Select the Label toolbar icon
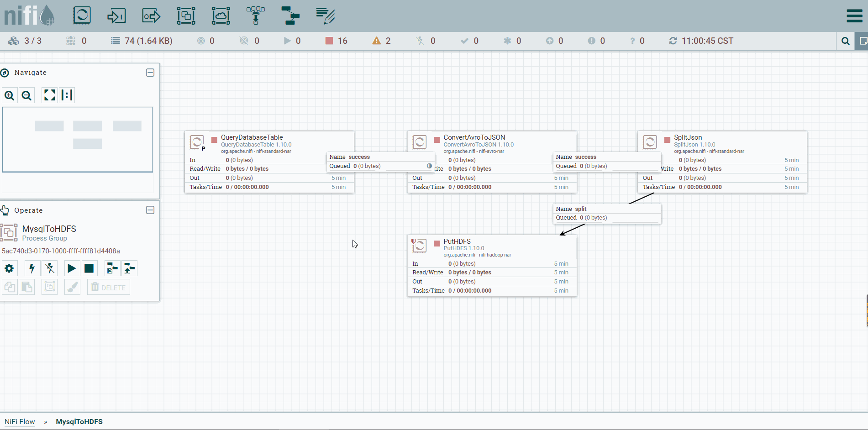The width and height of the screenshot is (868, 430). tap(326, 16)
